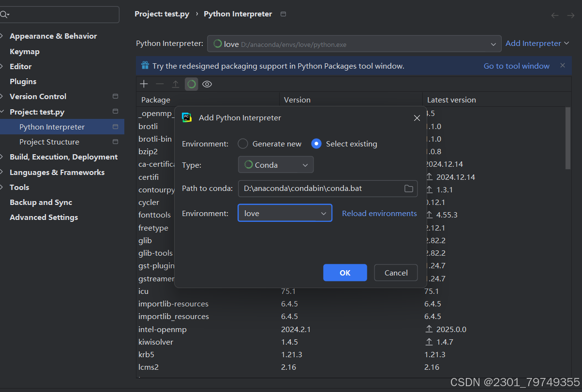This screenshot has width=582, height=392.
Task: Click upgrade arrow next to certifi latest version
Action: 429,177
